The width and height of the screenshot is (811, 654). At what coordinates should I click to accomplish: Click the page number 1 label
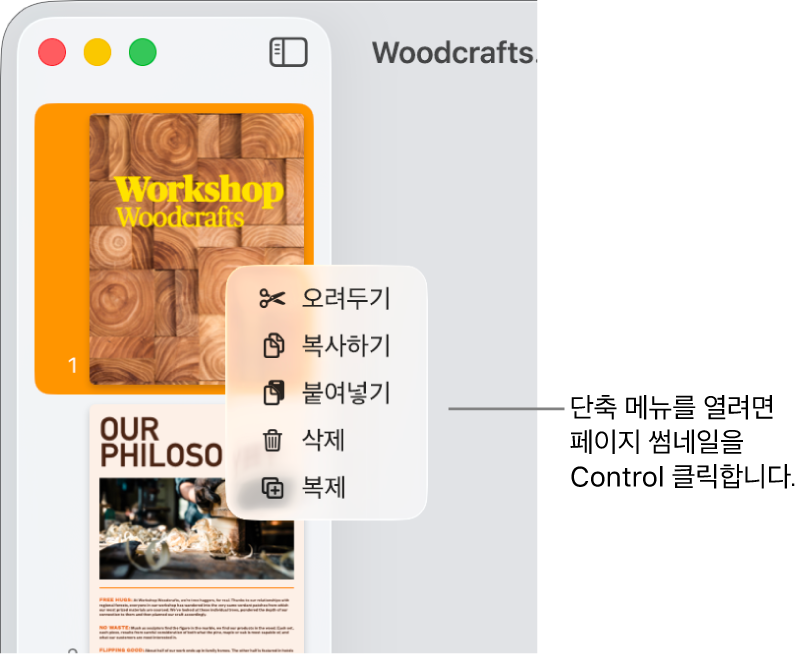click(72, 366)
